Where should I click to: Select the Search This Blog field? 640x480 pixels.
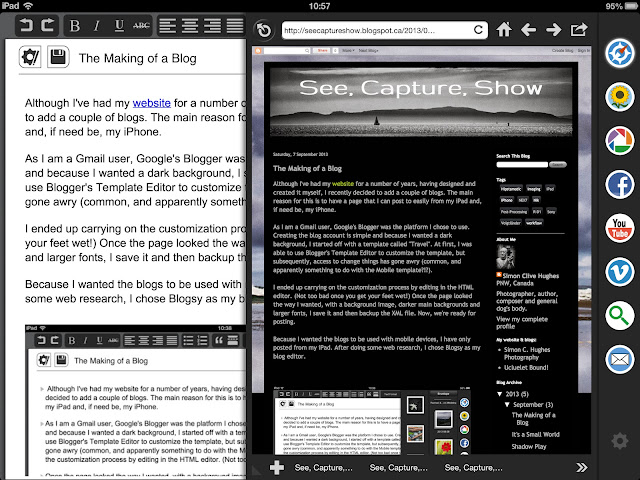coord(522,164)
